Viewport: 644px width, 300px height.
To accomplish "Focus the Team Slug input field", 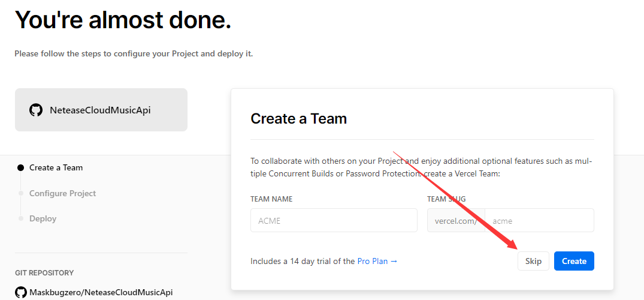I will [x=539, y=220].
